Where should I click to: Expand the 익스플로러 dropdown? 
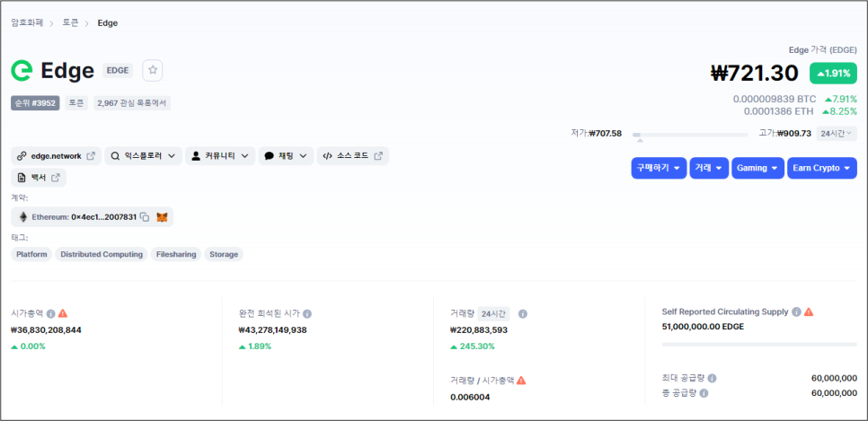click(x=144, y=156)
